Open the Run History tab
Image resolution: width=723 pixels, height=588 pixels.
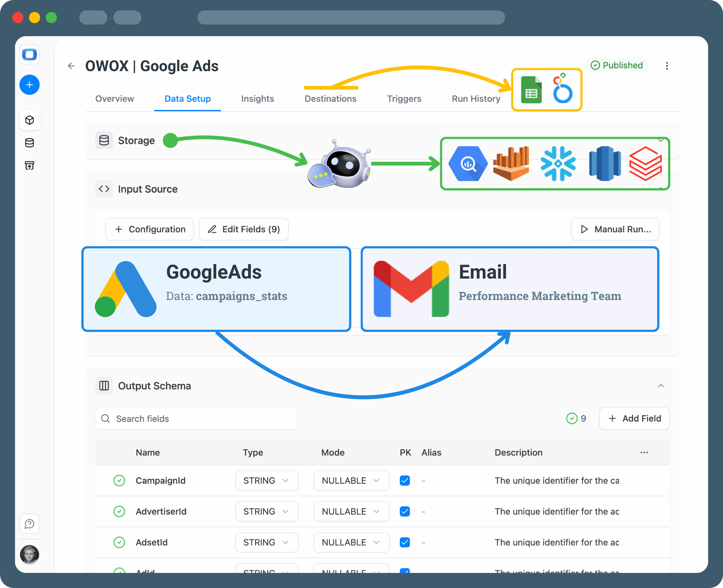(x=476, y=99)
